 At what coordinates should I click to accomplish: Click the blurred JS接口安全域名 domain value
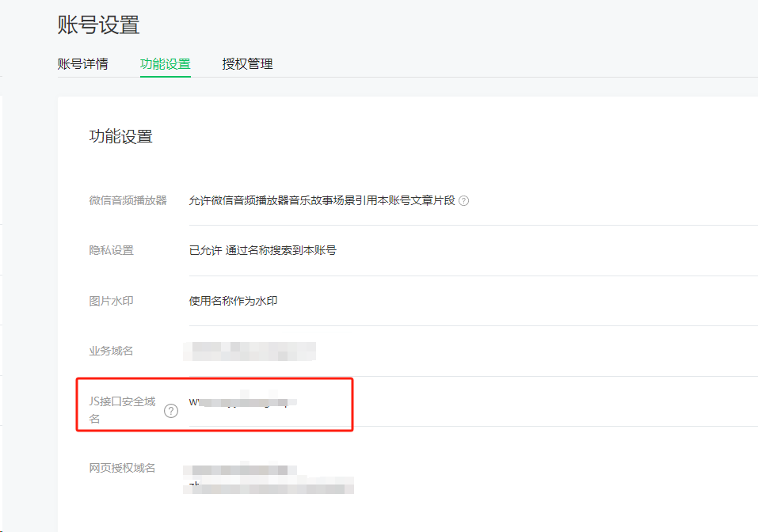pos(242,402)
